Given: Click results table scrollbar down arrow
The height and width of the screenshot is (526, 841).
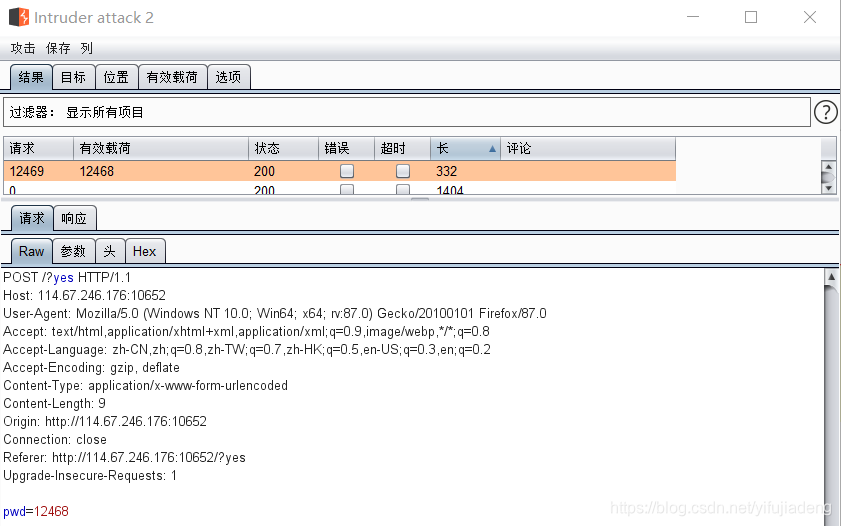Looking at the screenshot, I should tap(829, 188).
